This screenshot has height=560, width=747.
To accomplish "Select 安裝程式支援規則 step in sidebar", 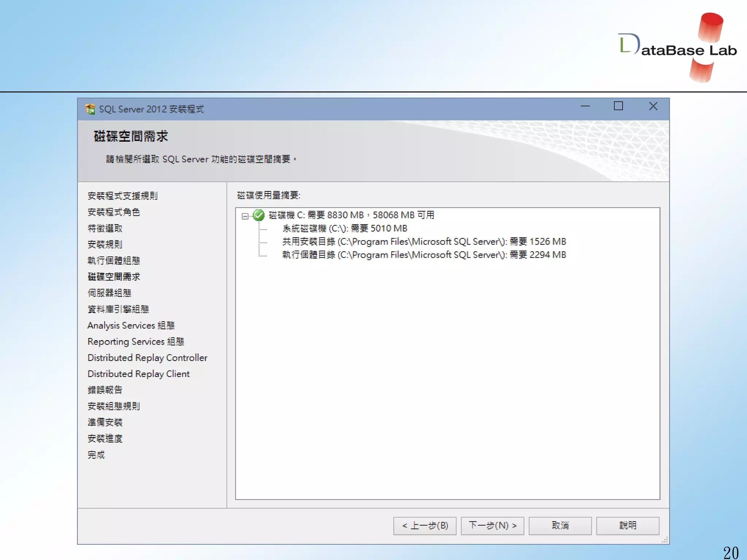I will point(123,196).
